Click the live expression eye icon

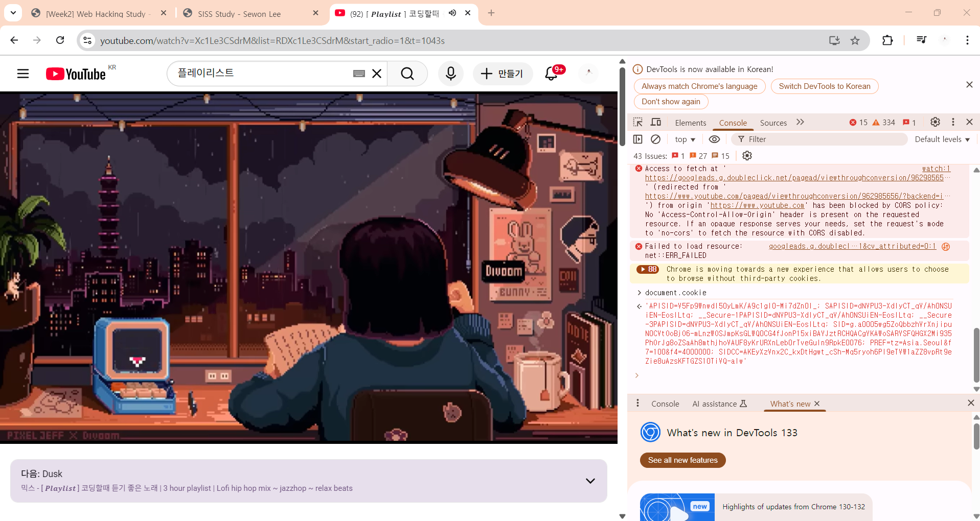pyautogui.click(x=714, y=139)
